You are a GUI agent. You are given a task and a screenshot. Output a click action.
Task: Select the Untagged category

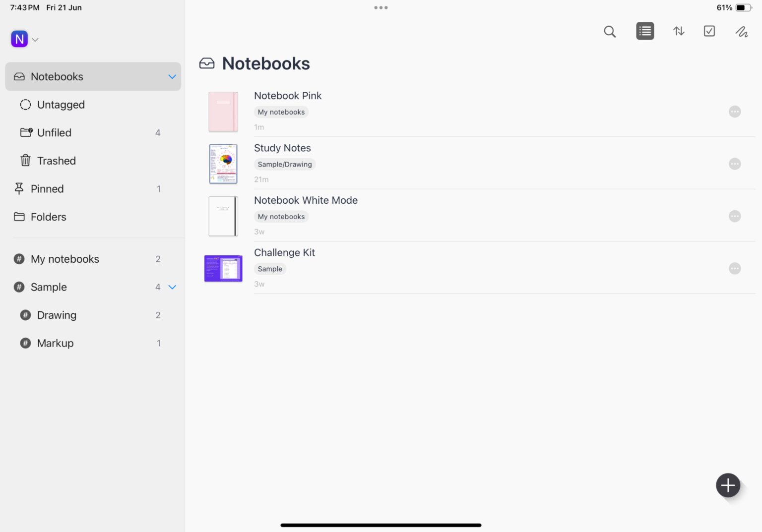[x=61, y=105]
